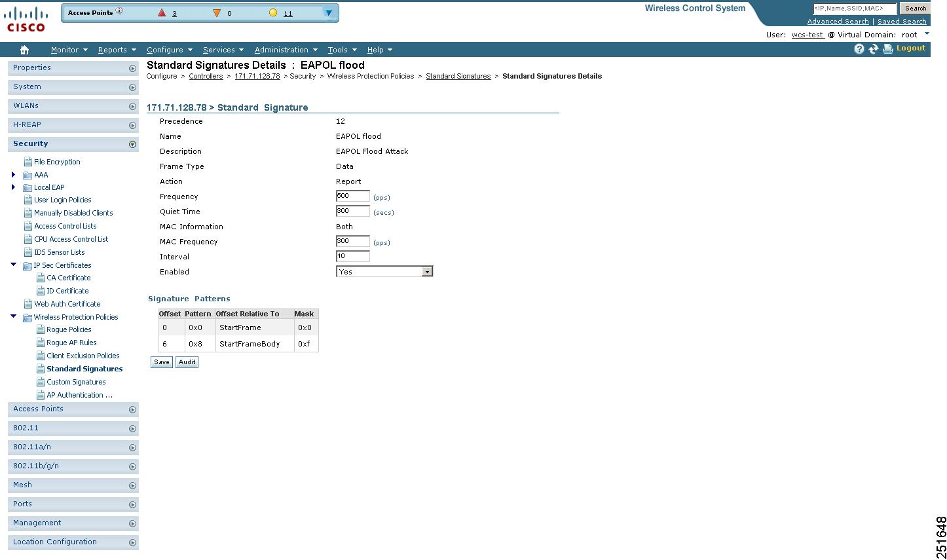Click the Save button
Viewport: 947px width, 560px height.
tap(161, 362)
